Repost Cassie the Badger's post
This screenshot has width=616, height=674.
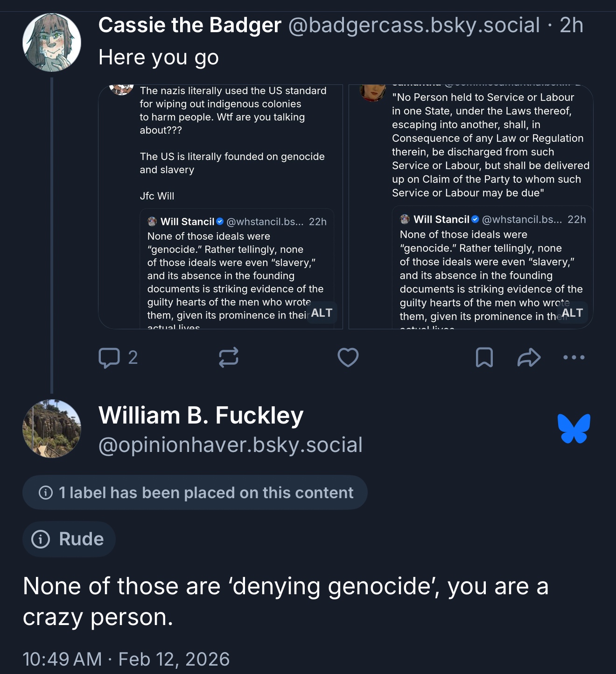pyautogui.click(x=229, y=358)
